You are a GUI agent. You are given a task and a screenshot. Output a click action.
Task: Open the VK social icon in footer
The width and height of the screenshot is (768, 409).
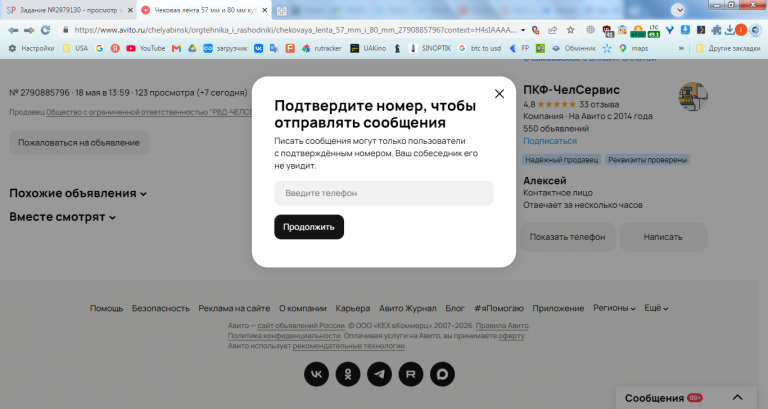[x=316, y=374]
